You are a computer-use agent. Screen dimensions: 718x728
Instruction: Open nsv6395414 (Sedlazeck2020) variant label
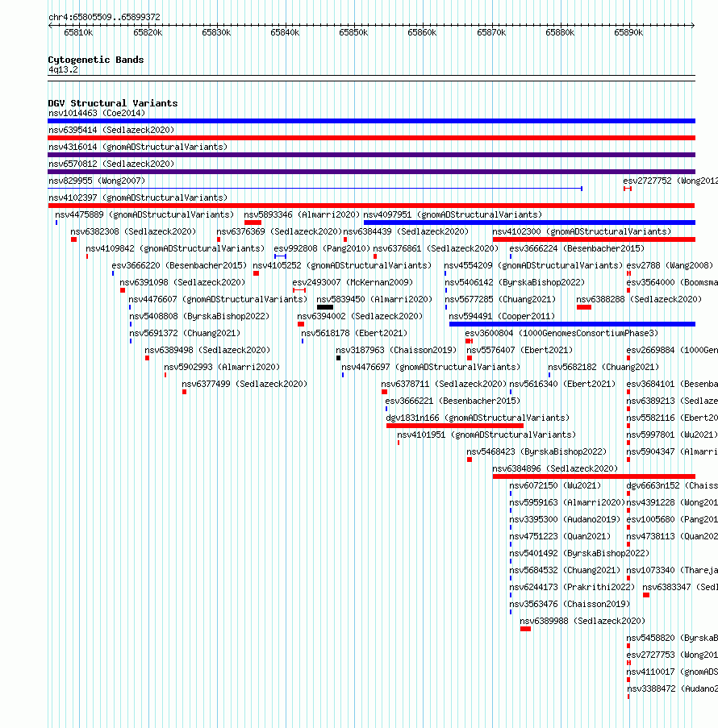[111, 130]
